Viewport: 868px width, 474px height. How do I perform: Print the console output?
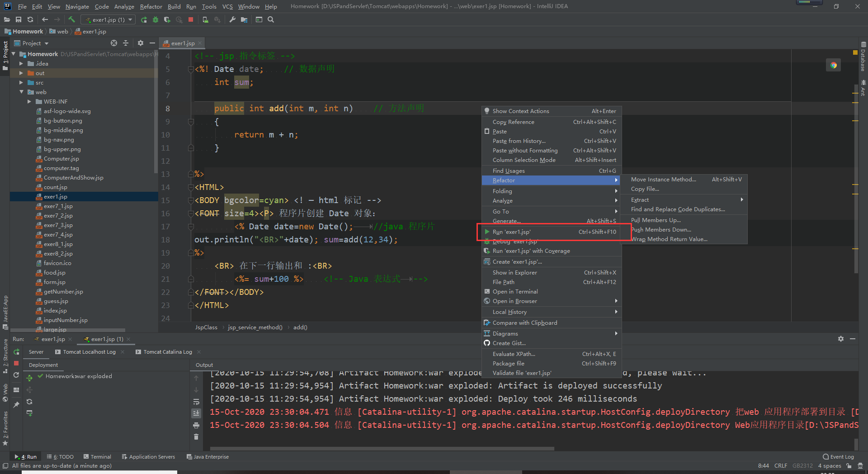click(x=196, y=425)
